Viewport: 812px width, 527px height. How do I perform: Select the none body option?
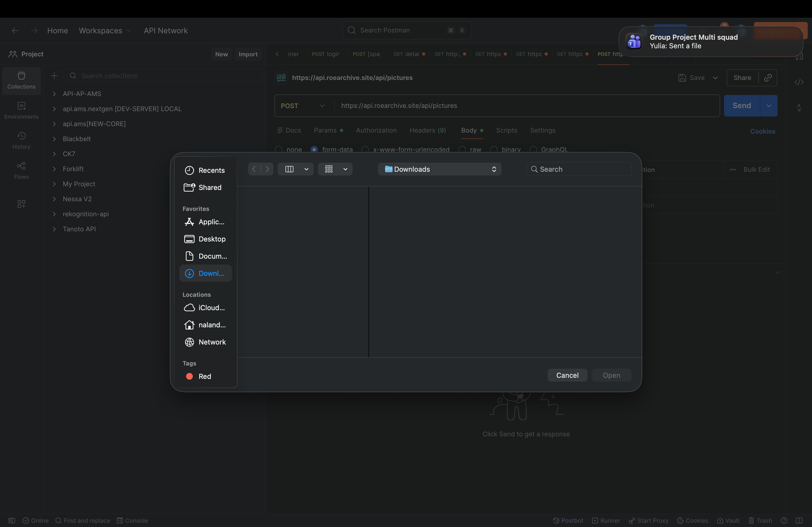point(288,149)
